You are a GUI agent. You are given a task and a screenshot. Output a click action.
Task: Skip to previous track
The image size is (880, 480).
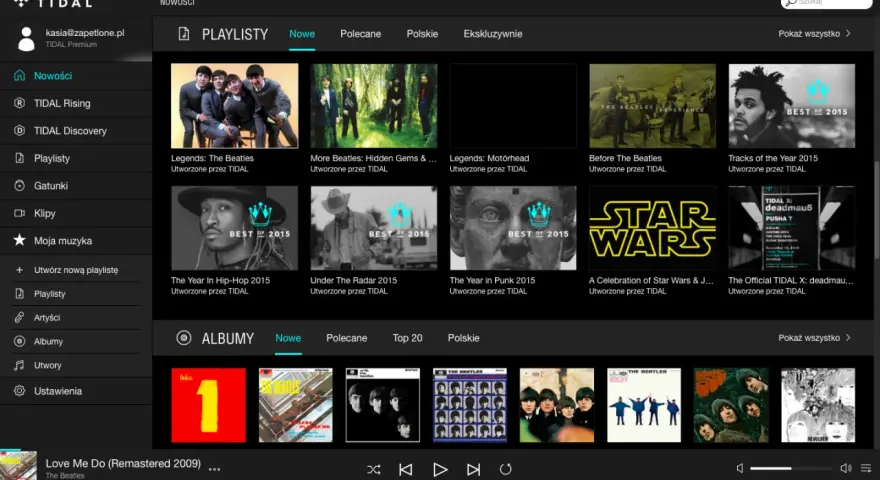405,469
